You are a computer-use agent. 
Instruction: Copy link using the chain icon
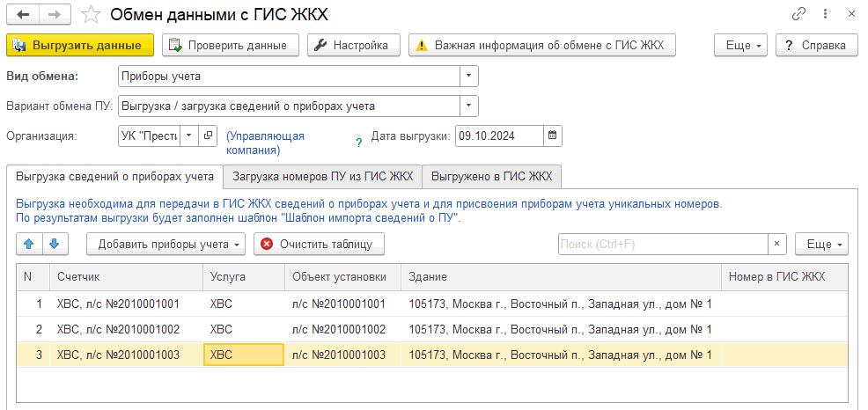pyautogui.click(x=798, y=14)
